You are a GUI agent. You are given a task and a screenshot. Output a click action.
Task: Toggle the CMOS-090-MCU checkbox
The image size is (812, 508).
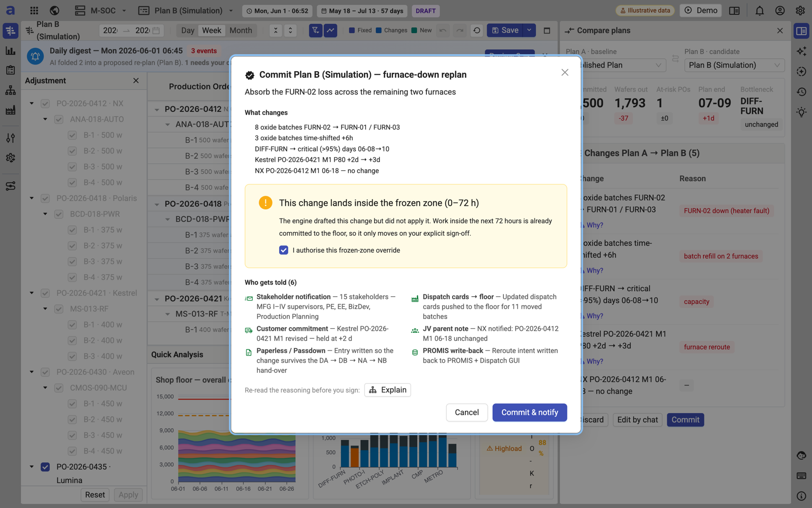click(x=59, y=388)
